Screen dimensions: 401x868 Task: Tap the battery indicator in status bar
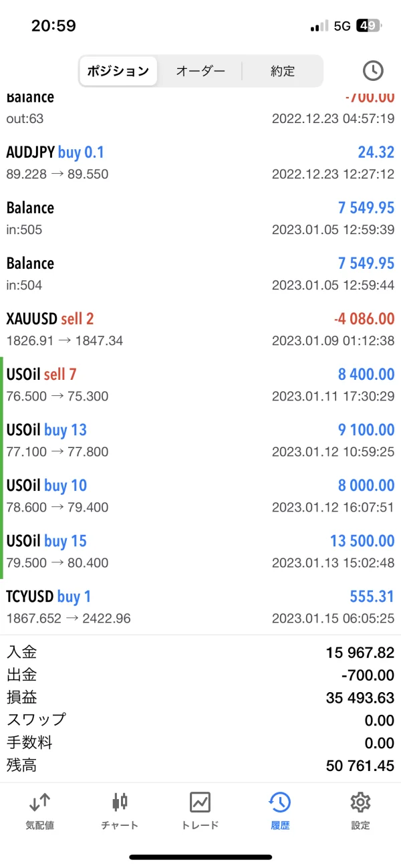(368, 26)
